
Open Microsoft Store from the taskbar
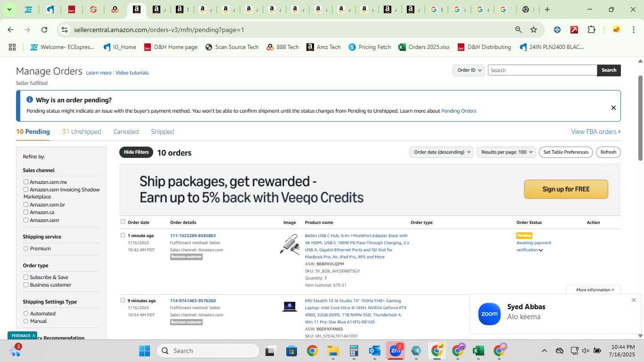291,351
